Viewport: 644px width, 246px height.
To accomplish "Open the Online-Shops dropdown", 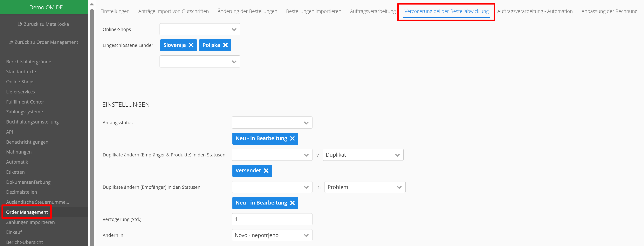I will tap(234, 29).
